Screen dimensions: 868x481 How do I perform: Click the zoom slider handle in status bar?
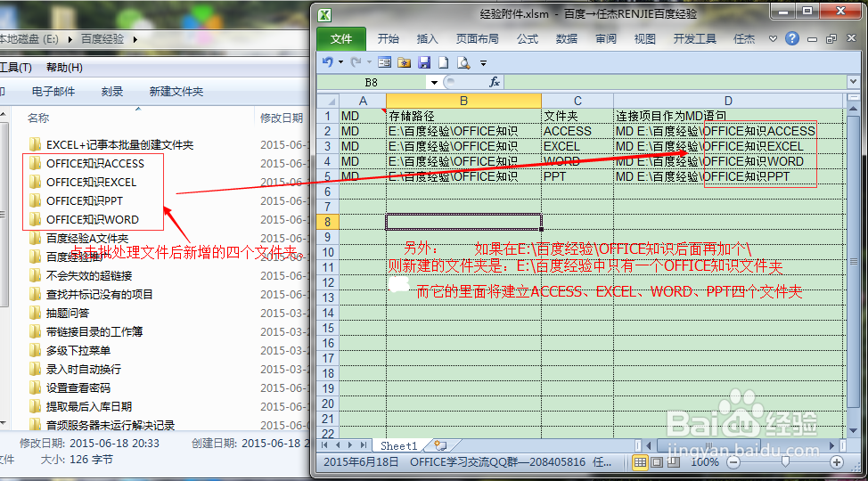[x=785, y=461]
